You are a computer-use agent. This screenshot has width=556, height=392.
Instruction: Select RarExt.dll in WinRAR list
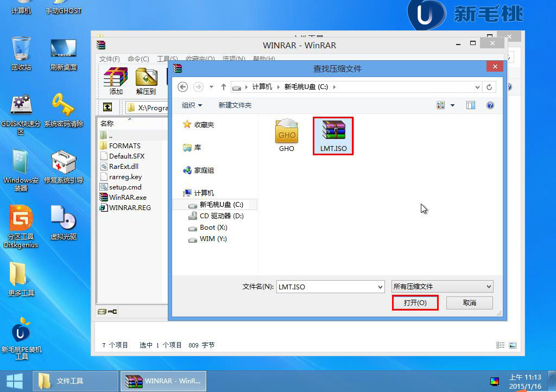[119, 166]
